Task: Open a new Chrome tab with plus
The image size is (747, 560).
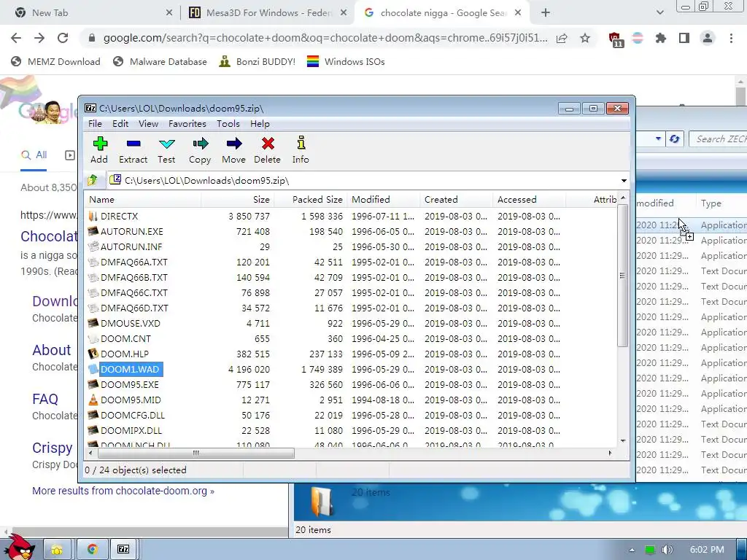Action: [x=546, y=13]
